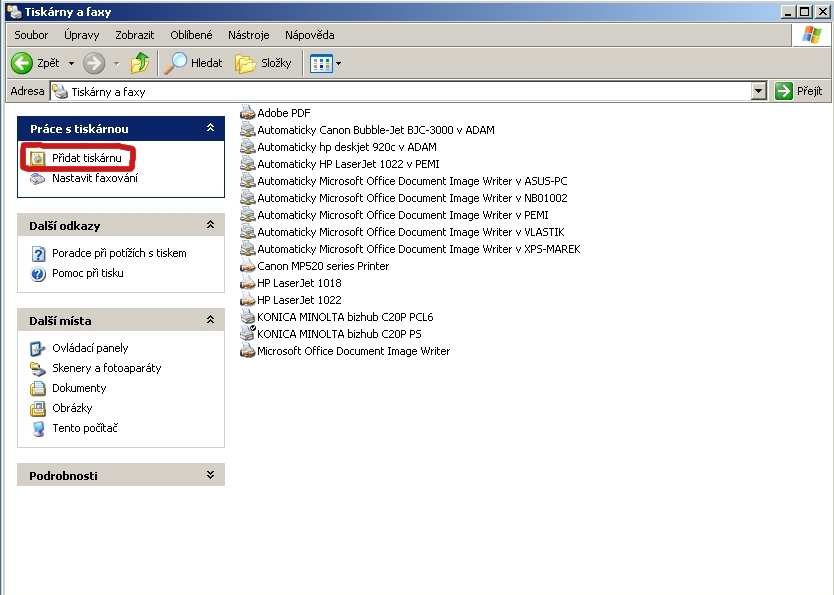Screen dimensions: 834x595
Task: Click the Přidat tiskárnu printer icon
Action: [37, 158]
